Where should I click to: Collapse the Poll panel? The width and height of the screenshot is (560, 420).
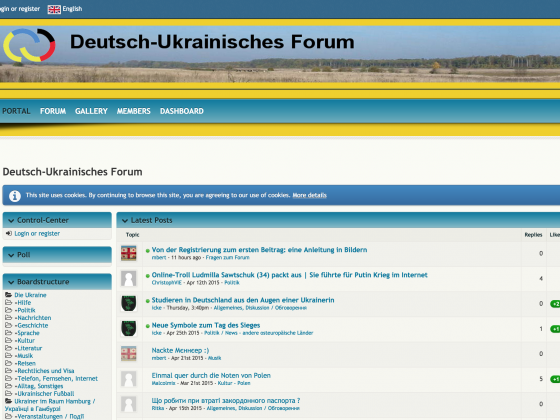point(11,255)
